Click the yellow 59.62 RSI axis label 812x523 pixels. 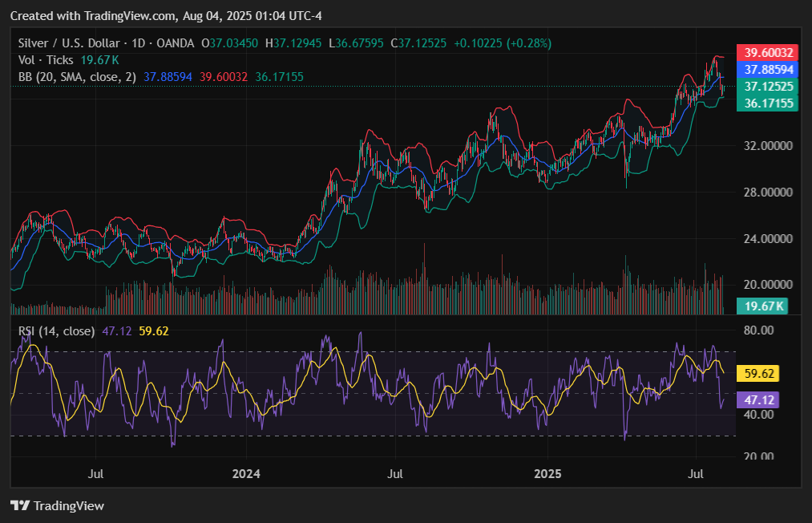pos(758,374)
